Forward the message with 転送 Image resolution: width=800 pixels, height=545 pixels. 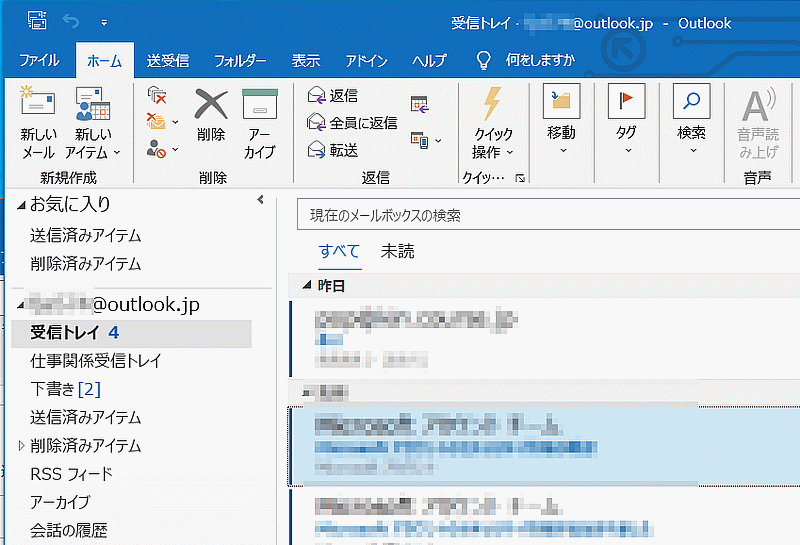333,150
